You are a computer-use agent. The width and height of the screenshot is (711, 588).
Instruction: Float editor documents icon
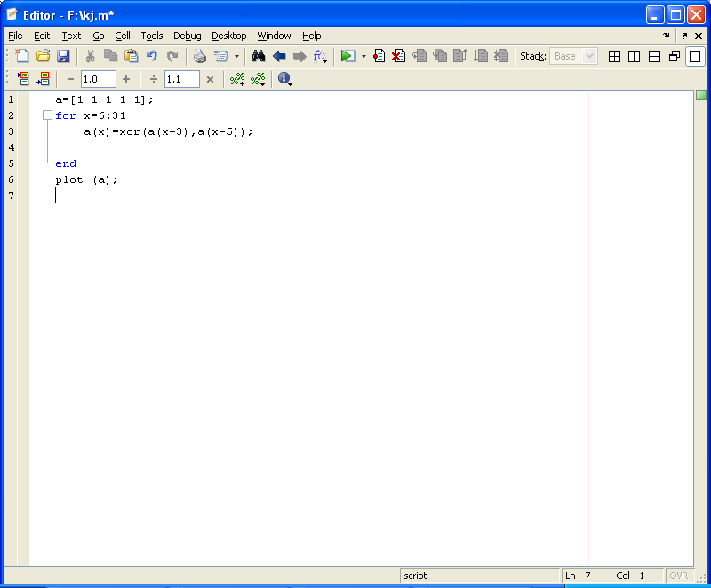point(675,56)
